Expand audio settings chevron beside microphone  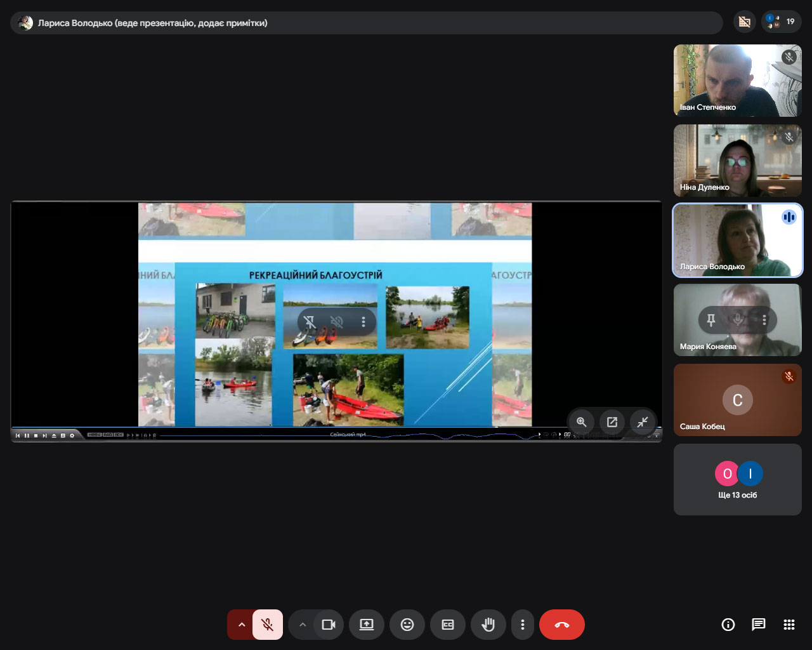click(x=241, y=625)
